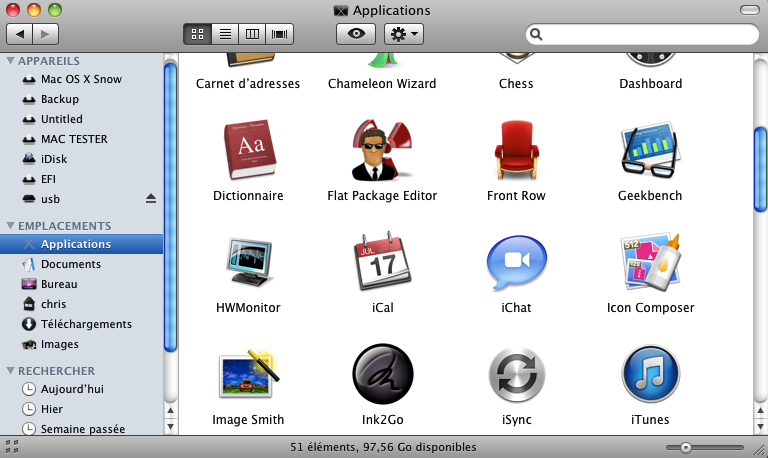This screenshot has width=768, height=458.
Task: Click in the search field
Action: click(x=642, y=34)
